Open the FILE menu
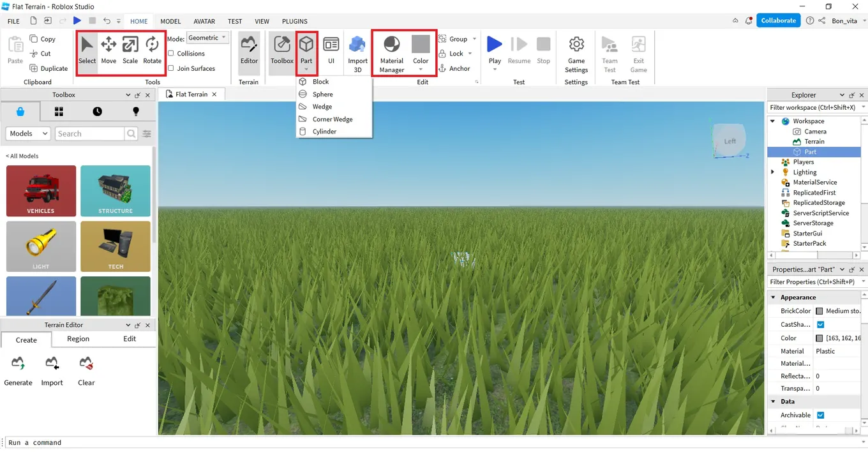 [x=13, y=21]
